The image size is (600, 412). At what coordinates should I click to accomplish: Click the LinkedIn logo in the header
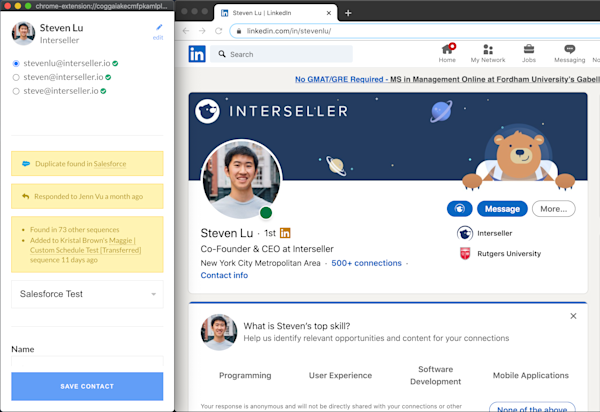coord(197,54)
